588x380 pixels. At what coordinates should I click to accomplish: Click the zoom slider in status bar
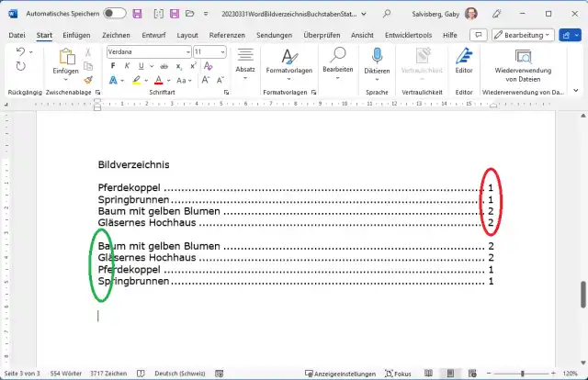click(x=521, y=374)
